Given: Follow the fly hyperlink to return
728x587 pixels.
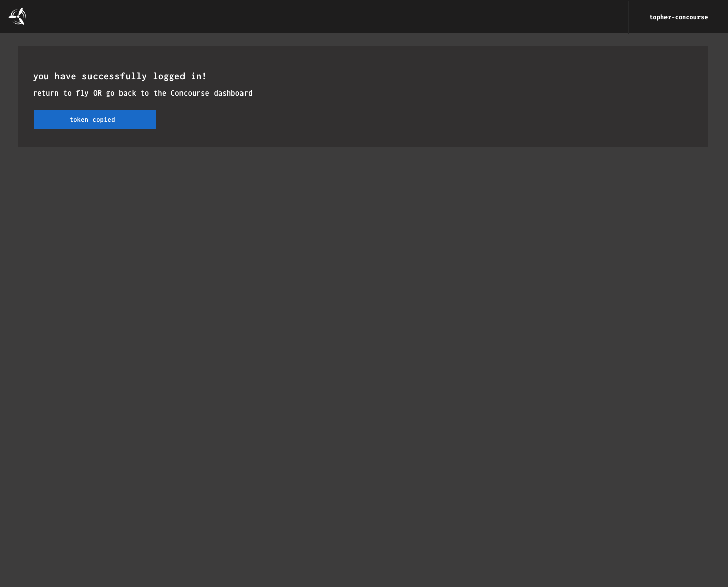Looking at the screenshot, I should (82, 93).
